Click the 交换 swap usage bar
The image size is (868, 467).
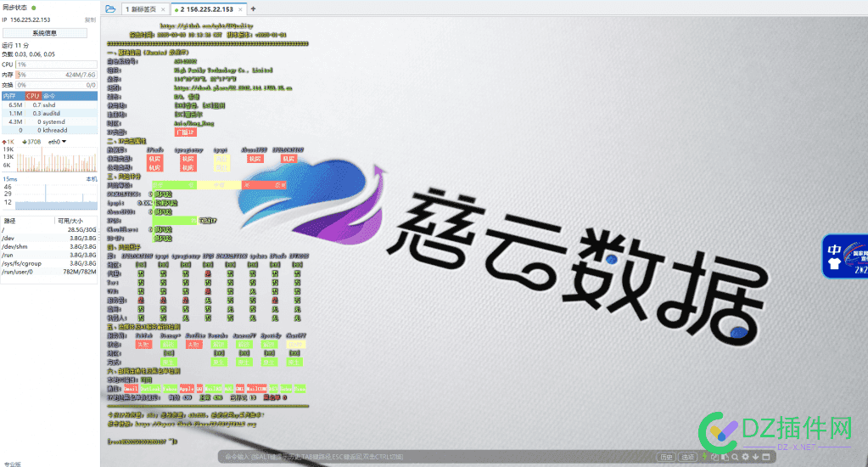point(57,85)
